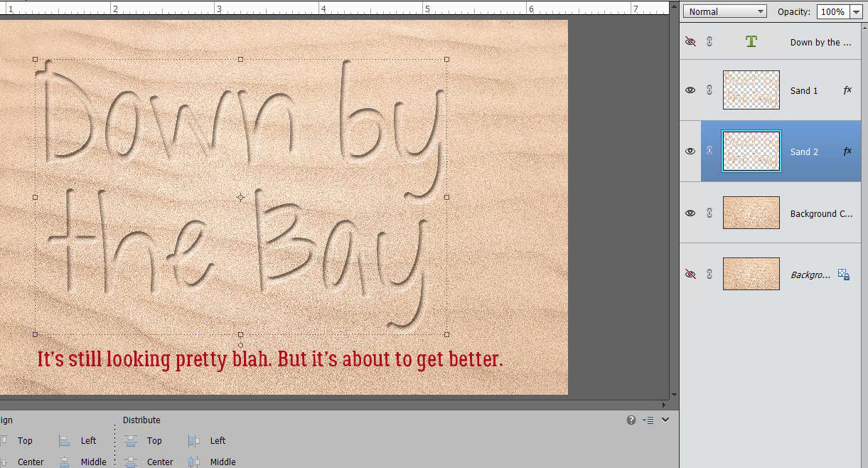The height and width of the screenshot is (468, 868).
Task: Click the 'Sand 2' layer name
Action: pos(804,152)
